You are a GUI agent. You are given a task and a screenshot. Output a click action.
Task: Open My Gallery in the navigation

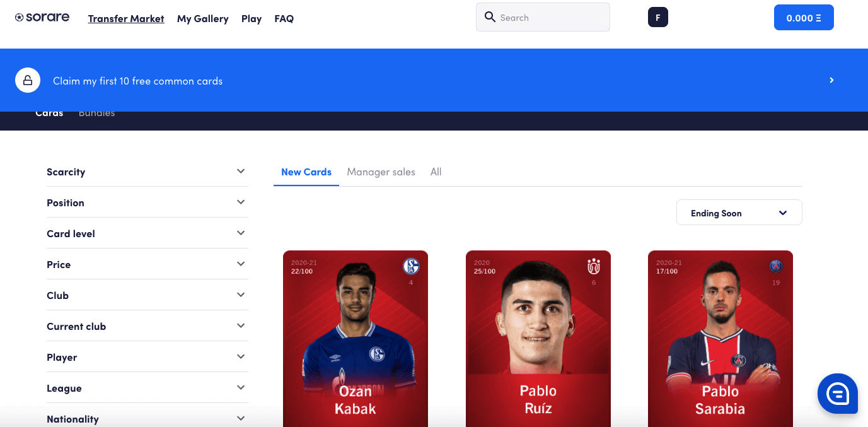pyautogui.click(x=202, y=18)
